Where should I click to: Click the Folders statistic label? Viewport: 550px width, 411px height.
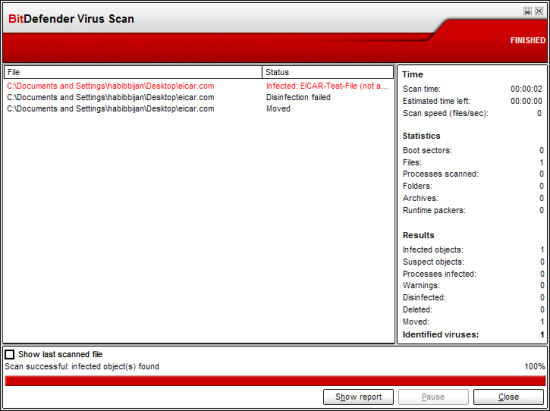tap(417, 186)
